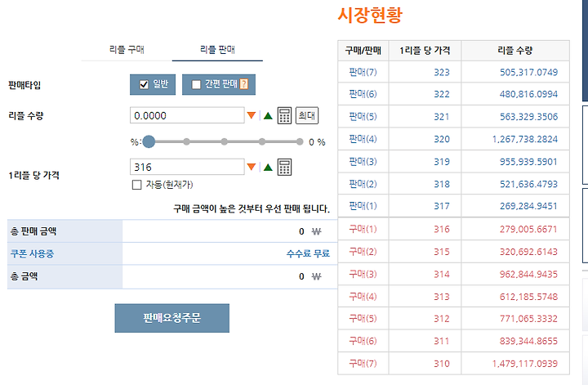
Task: Toggle the 일반 checkbox
Action: click(144, 84)
